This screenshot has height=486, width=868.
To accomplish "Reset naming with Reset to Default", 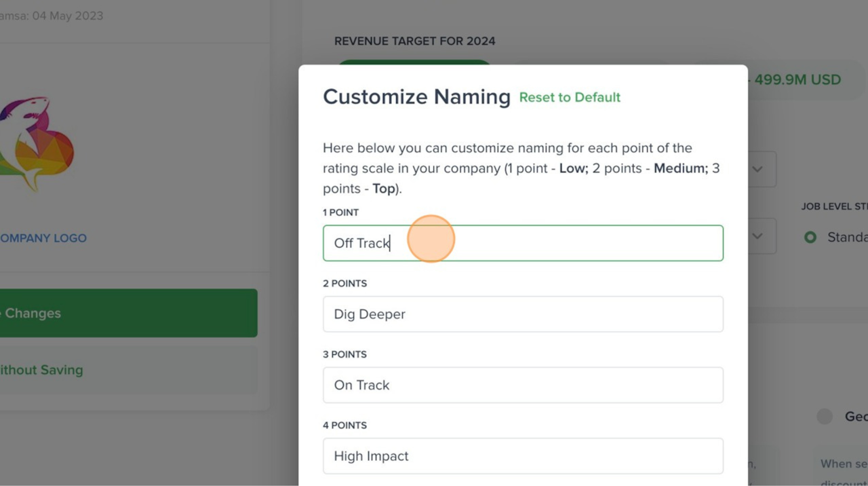I will click(570, 97).
